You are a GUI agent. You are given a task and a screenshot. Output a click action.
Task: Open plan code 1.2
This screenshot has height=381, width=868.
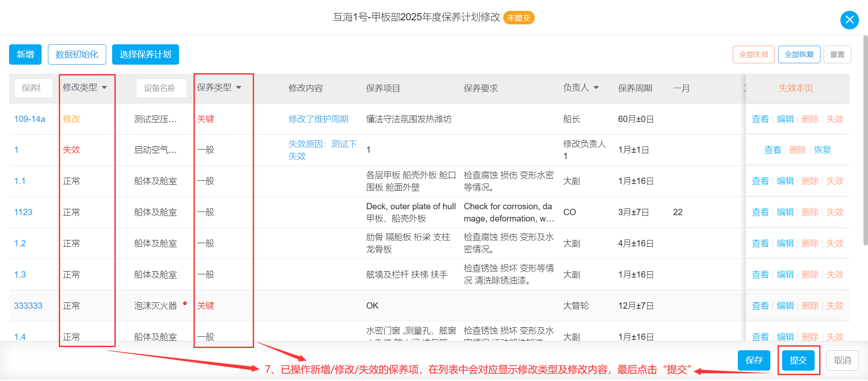tap(20, 243)
